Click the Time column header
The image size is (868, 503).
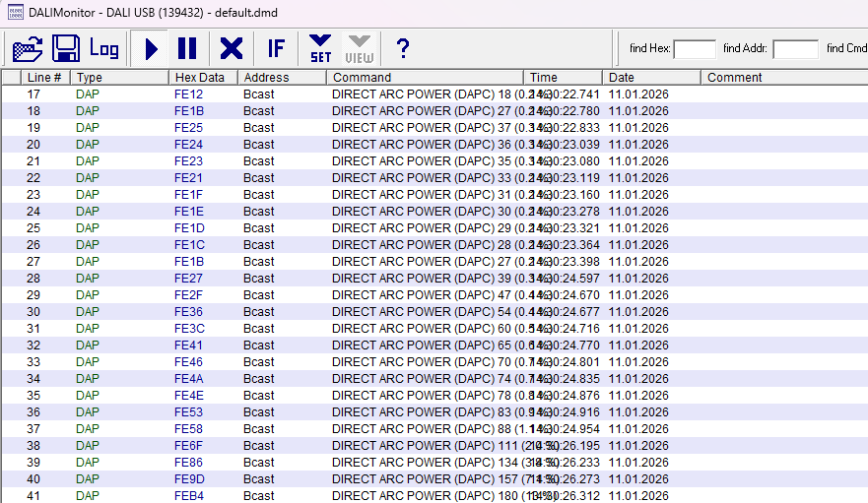pyautogui.click(x=562, y=78)
